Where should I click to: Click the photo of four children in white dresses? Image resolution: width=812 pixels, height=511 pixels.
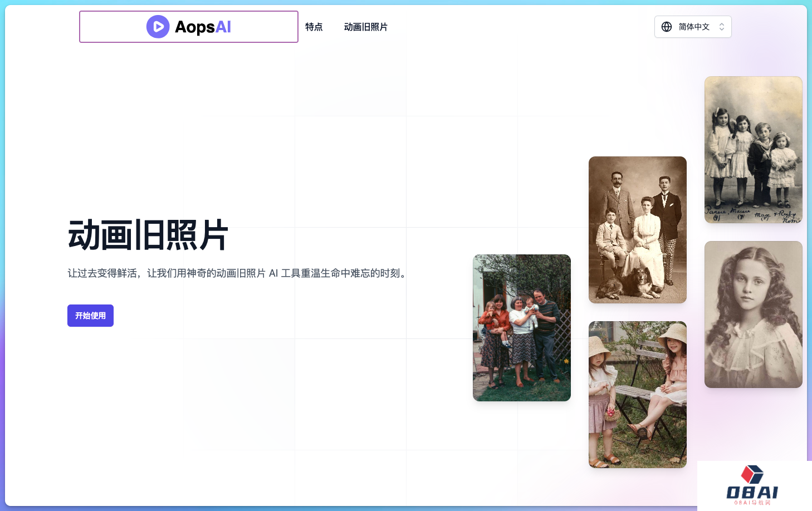coord(753,150)
